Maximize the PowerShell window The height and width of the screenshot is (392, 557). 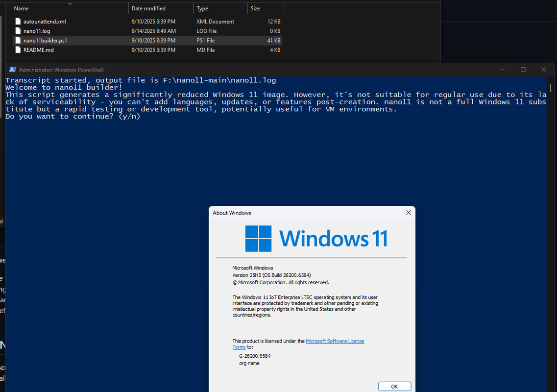coord(523,70)
